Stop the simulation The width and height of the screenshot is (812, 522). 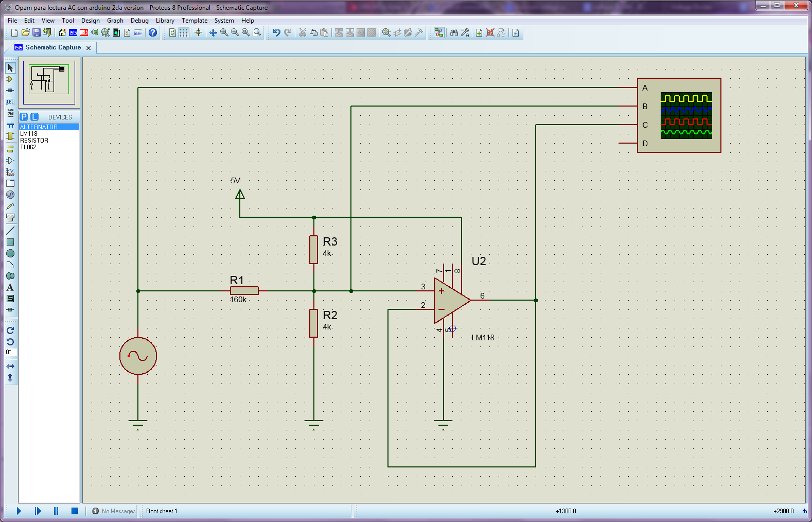point(75,511)
